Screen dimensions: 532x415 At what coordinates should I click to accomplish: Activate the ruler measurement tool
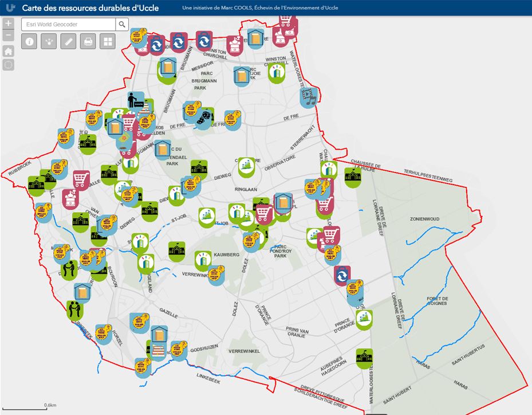[68, 41]
